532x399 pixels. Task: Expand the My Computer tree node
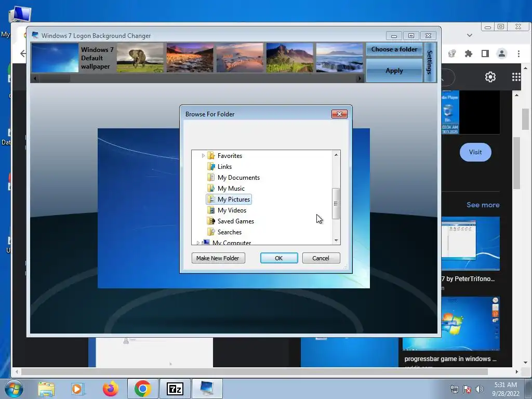tap(198, 243)
